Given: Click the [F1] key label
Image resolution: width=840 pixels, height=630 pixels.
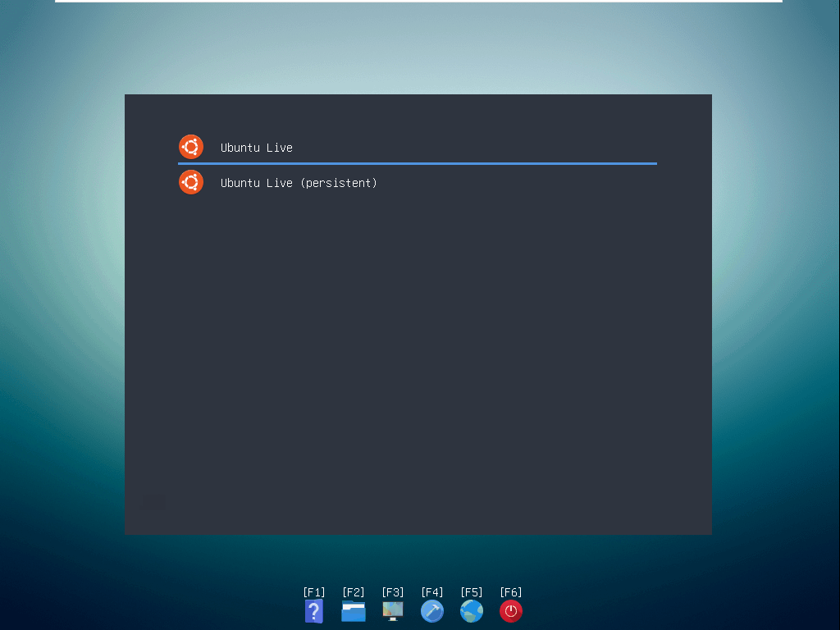Looking at the screenshot, I should (x=314, y=592).
